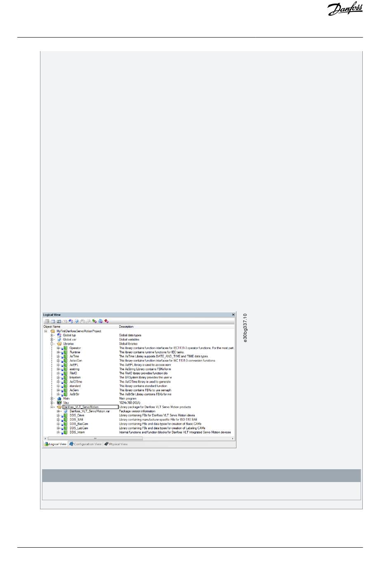Click the green library icon beside Operator
The image size is (392, 565).
tap(65, 348)
